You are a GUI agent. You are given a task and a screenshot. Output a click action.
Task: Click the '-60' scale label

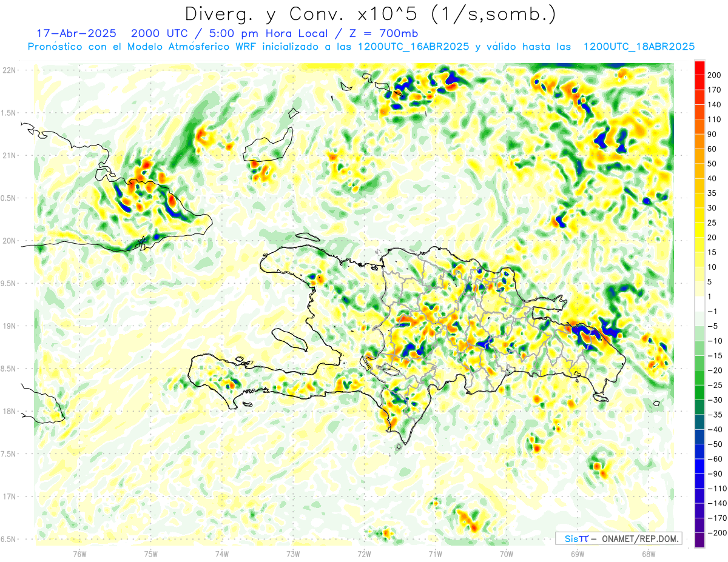pos(715,459)
